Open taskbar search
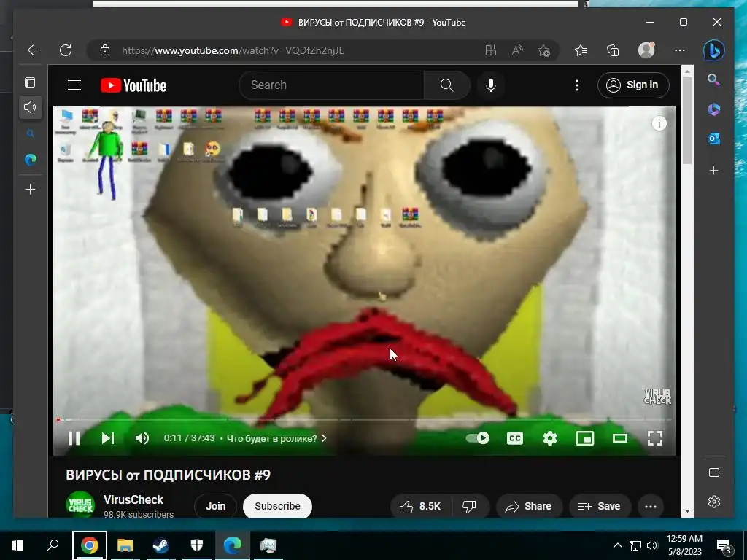Viewport: 747px width, 560px height. pos(53,545)
